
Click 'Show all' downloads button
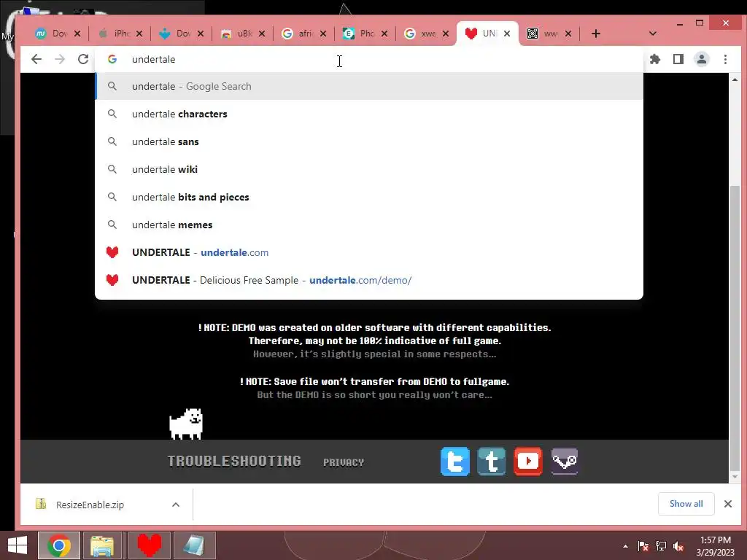click(686, 504)
